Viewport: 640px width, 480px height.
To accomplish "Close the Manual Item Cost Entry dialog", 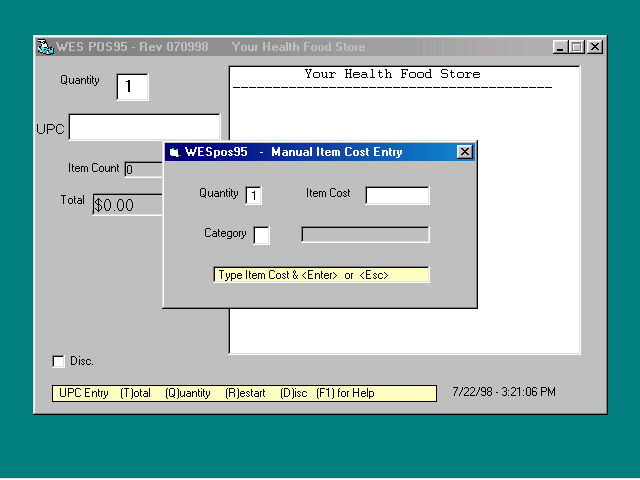I will coord(464,152).
